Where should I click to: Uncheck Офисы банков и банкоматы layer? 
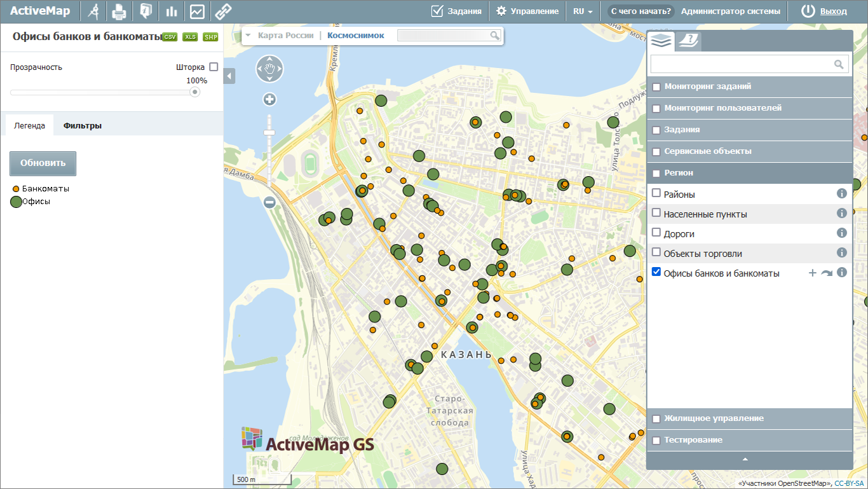[656, 272]
